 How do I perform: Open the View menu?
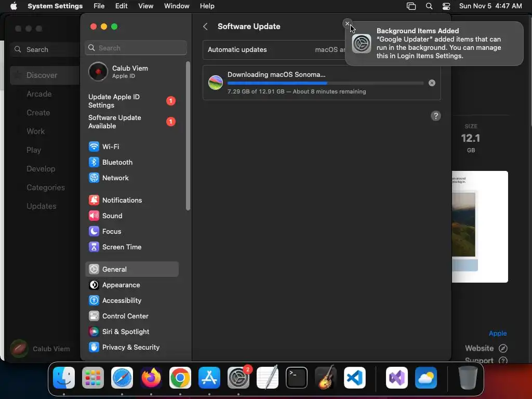145,6
